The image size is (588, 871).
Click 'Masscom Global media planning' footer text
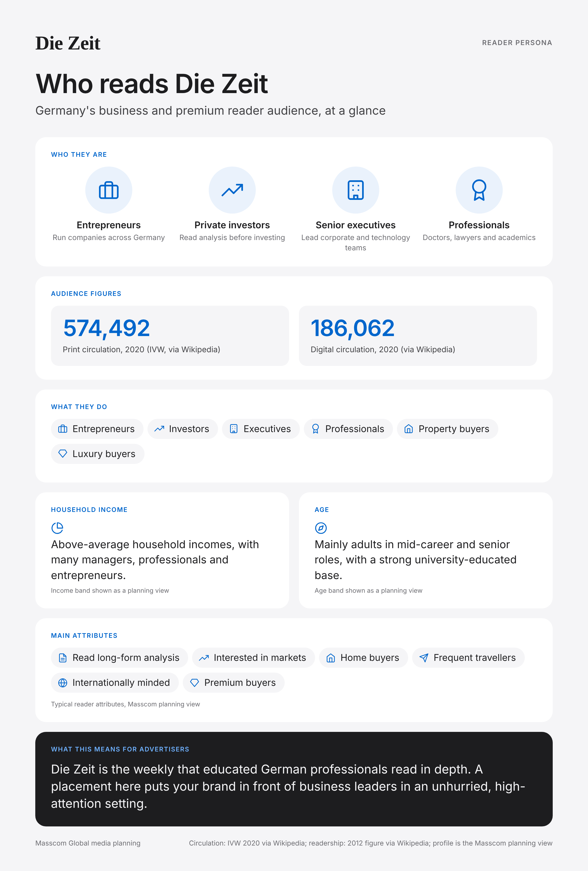coord(88,843)
